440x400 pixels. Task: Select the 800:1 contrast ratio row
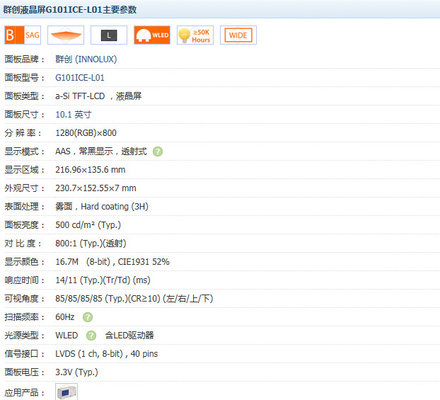tap(220, 243)
